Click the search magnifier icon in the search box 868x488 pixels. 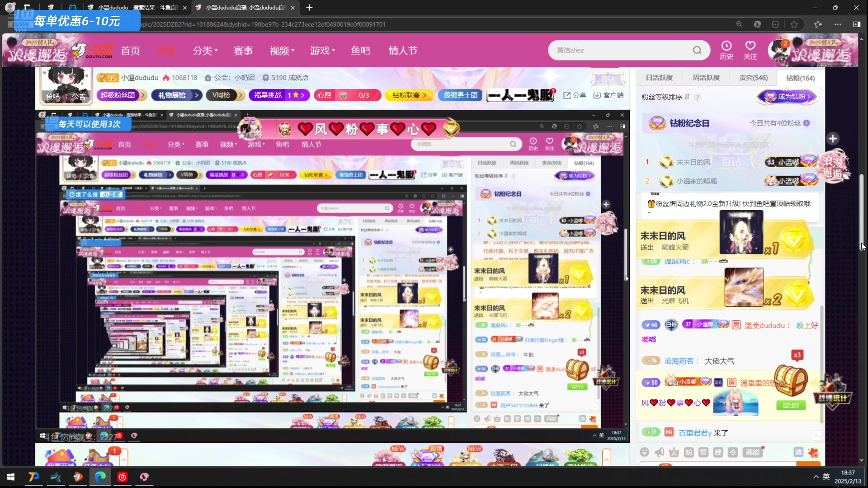(x=697, y=50)
